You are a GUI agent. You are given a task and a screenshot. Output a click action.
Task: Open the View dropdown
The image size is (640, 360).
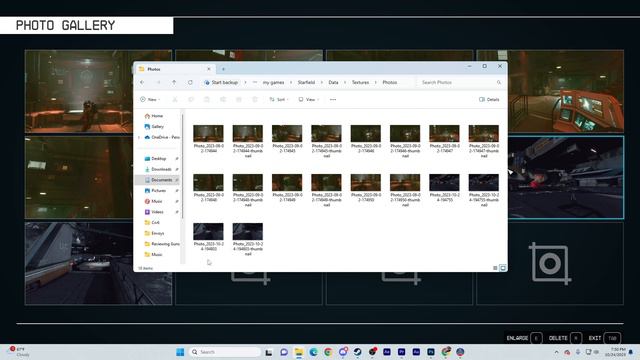pos(309,100)
